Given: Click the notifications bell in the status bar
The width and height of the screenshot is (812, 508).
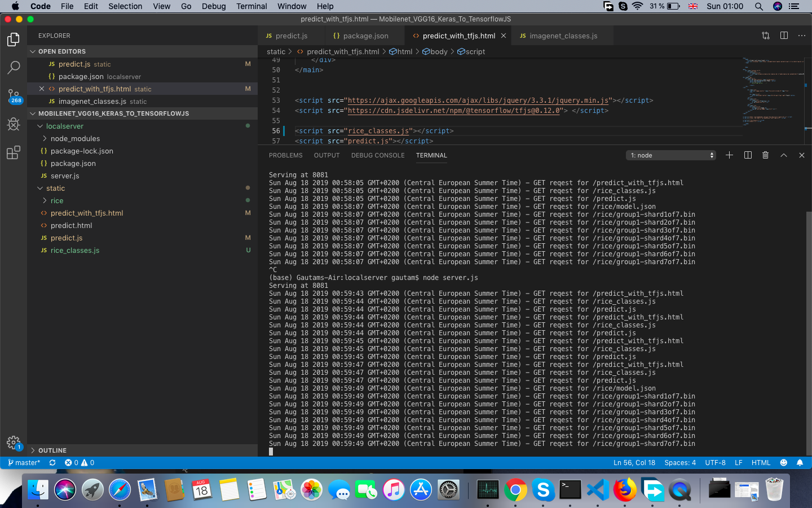Looking at the screenshot, I should tap(800, 462).
